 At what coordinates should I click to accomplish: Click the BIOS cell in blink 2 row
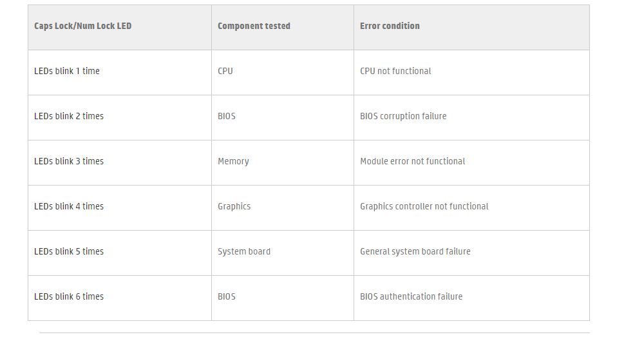(x=227, y=116)
